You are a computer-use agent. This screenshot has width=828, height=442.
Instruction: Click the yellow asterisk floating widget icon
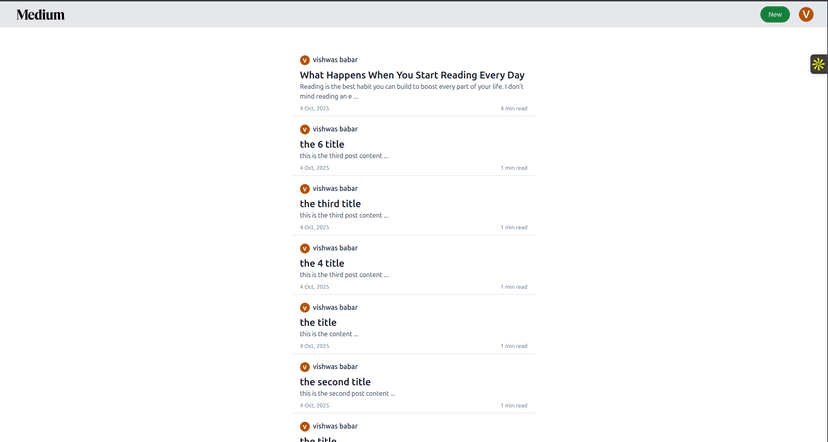pyautogui.click(x=818, y=64)
